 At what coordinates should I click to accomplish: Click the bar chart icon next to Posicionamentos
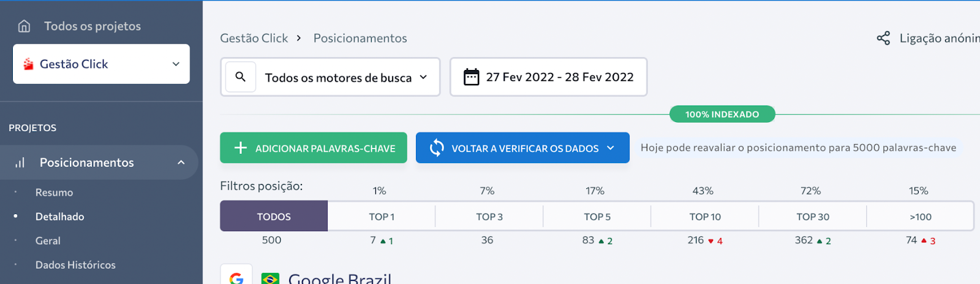coord(20,163)
